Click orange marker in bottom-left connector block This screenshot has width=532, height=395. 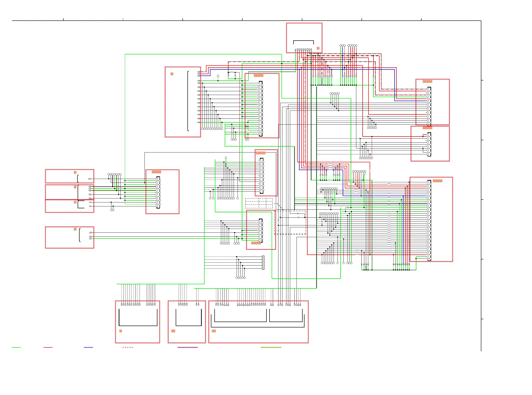(121, 331)
